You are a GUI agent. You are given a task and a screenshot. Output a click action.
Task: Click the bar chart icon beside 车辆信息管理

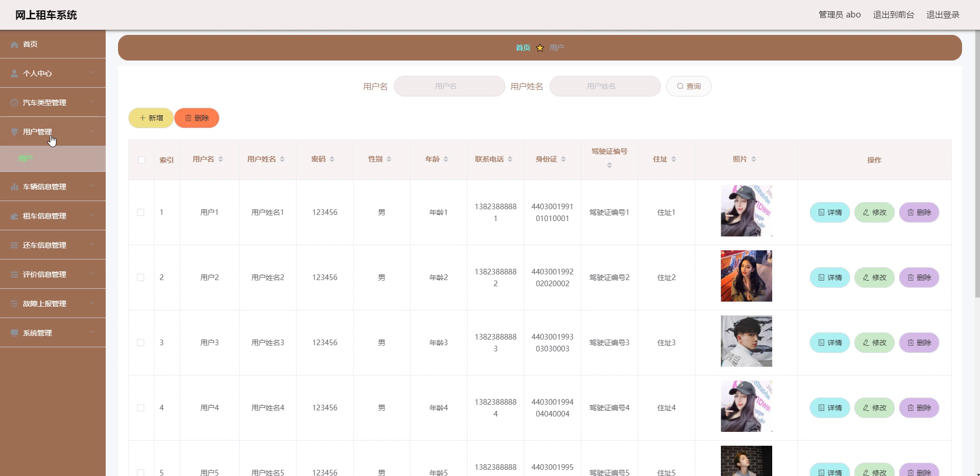tap(14, 187)
